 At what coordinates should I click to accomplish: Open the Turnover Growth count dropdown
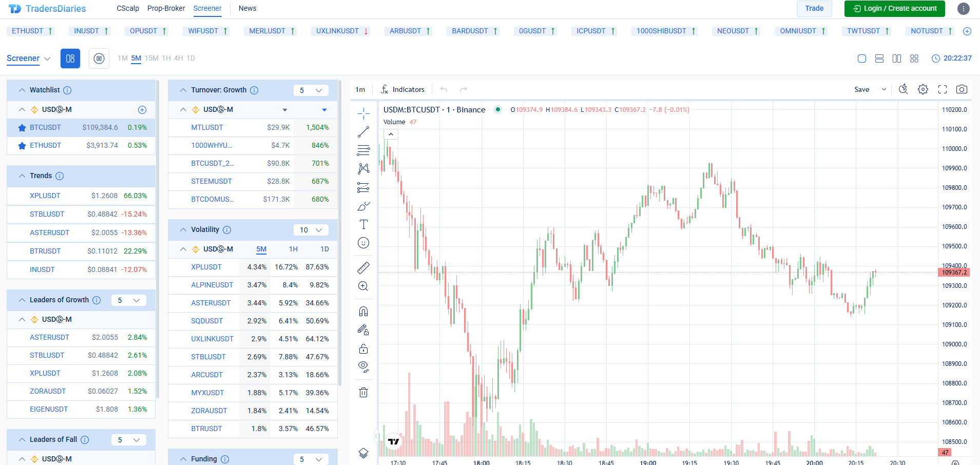(311, 90)
